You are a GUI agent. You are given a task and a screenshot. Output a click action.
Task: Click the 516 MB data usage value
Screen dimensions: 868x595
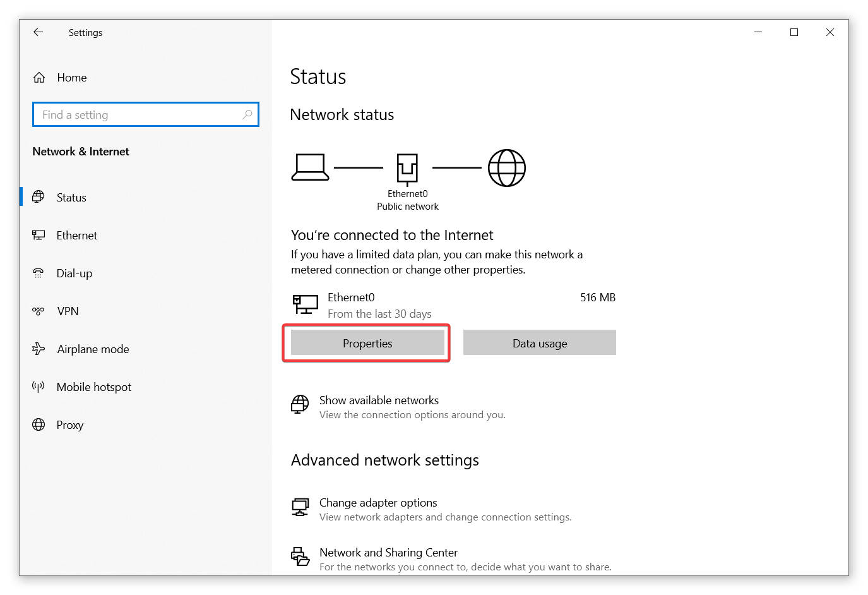pos(598,297)
